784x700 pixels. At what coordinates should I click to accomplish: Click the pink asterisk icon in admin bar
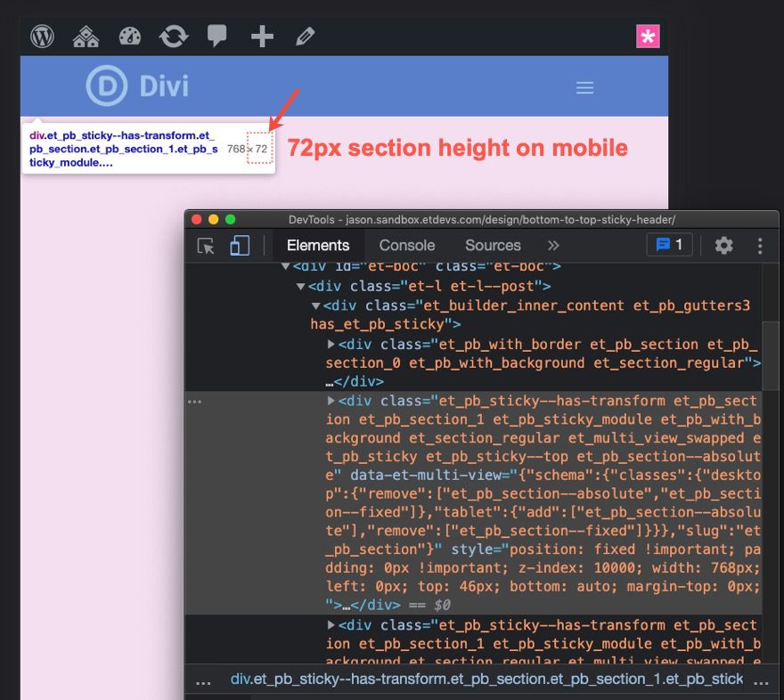point(649,36)
